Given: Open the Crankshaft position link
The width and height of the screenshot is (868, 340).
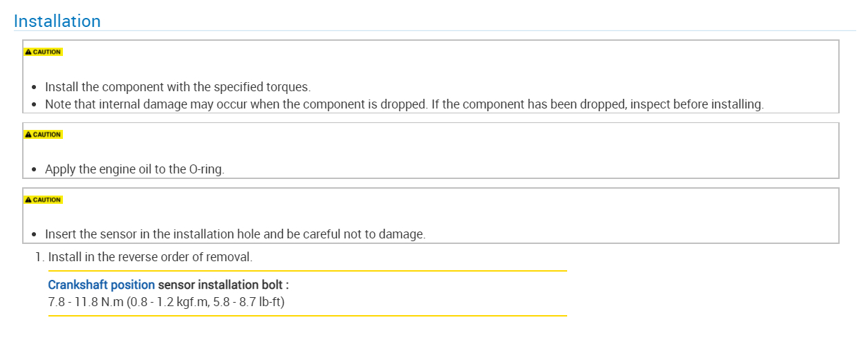Looking at the screenshot, I should [x=101, y=285].
